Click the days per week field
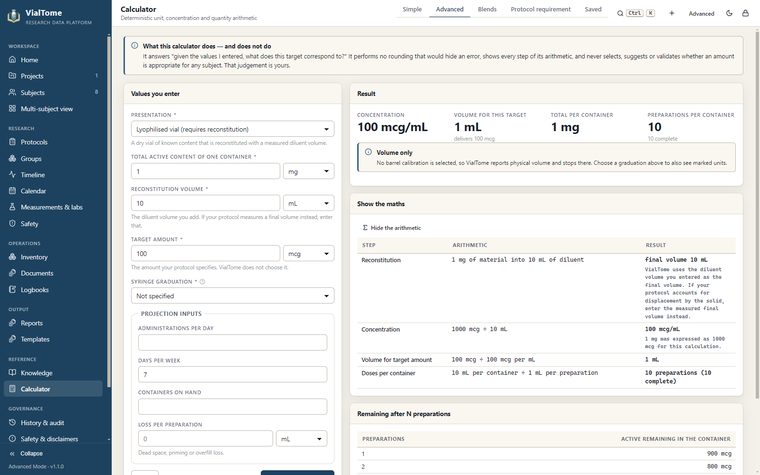 (x=233, y=374)
